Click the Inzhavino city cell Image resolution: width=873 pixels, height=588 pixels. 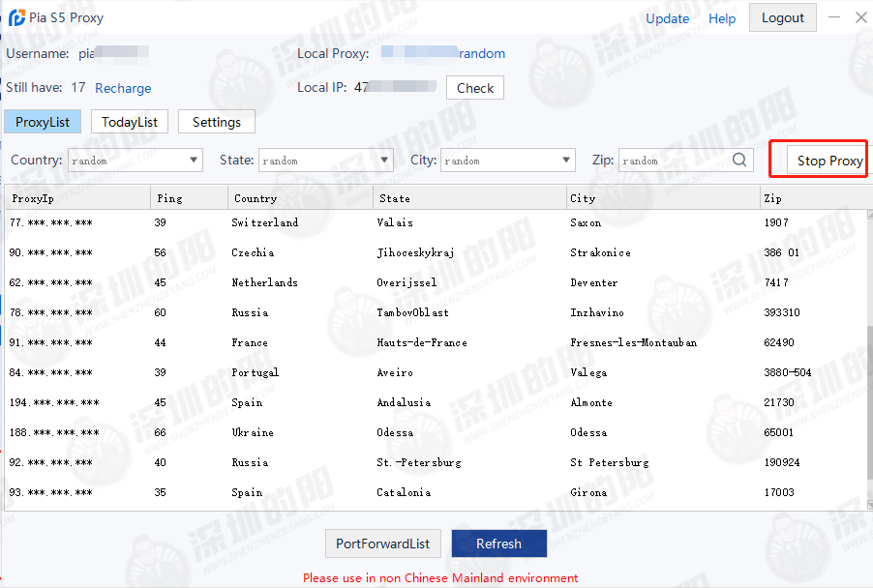click(x=597, y=312)
